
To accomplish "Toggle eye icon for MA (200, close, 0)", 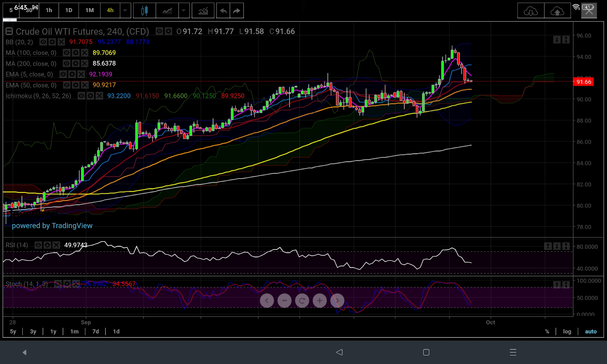I will coord(66,63).
